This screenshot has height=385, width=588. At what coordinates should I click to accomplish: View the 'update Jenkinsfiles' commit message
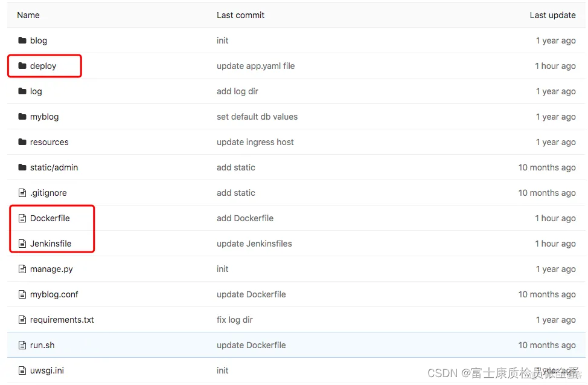tap(254, 244)
